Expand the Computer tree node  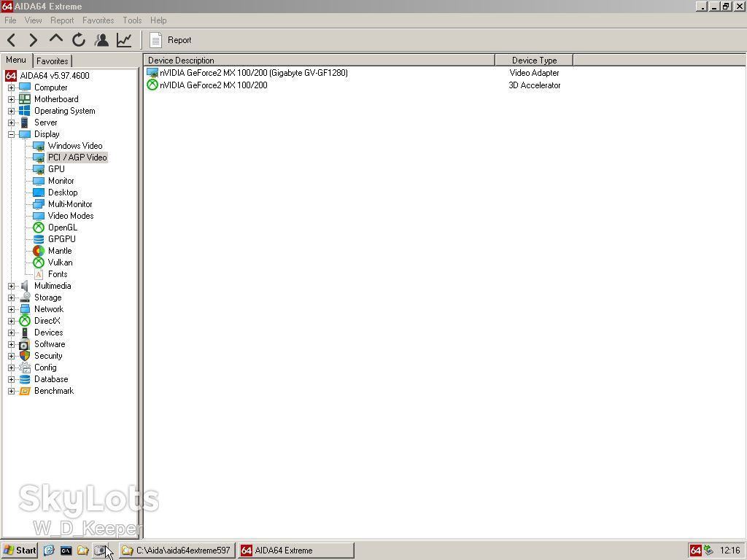(x=12, y=87)
